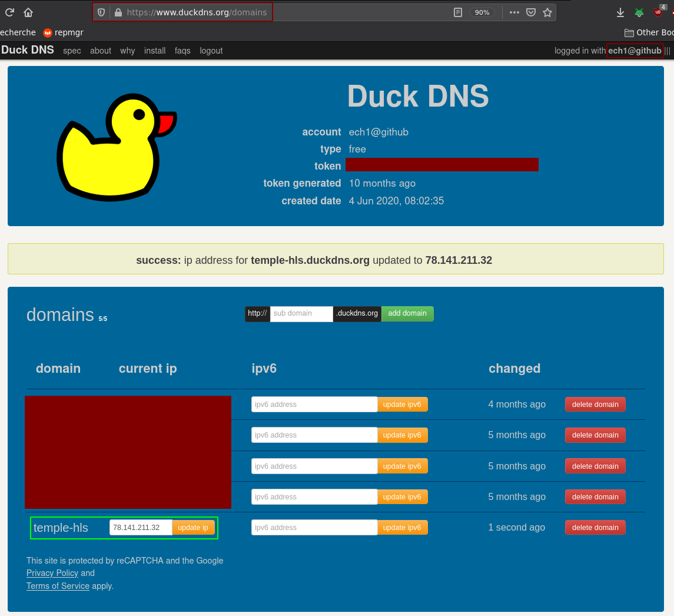Toggle reader view icon in address bar
This screenshot has height=616, width=674.
click(x=458, y=12)
